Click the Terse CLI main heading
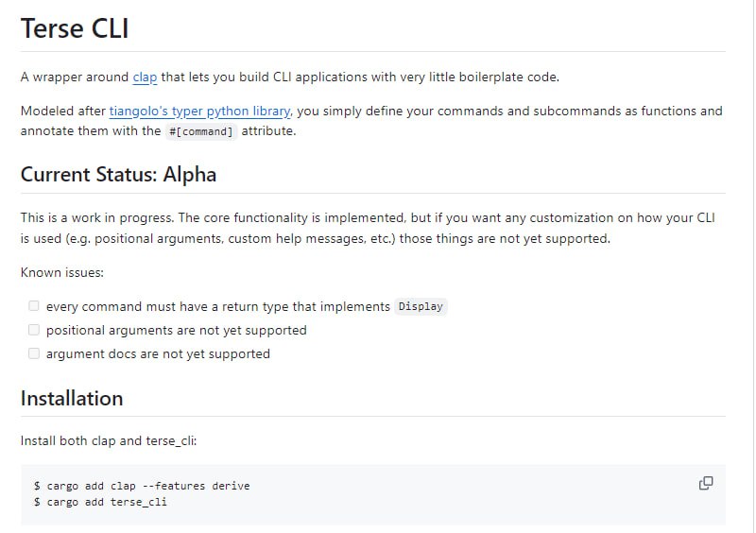 point(75,28)
